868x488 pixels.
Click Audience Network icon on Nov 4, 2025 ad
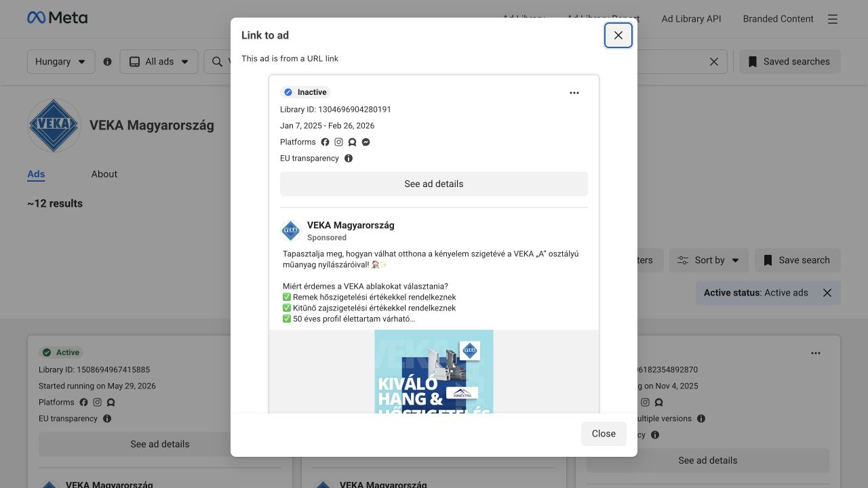pyautogui.click(x=658, y=403)
